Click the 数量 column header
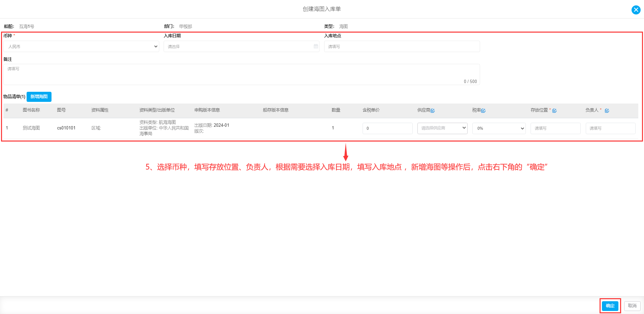This screenshot has height=314, width=644. (x=336, y=110)
